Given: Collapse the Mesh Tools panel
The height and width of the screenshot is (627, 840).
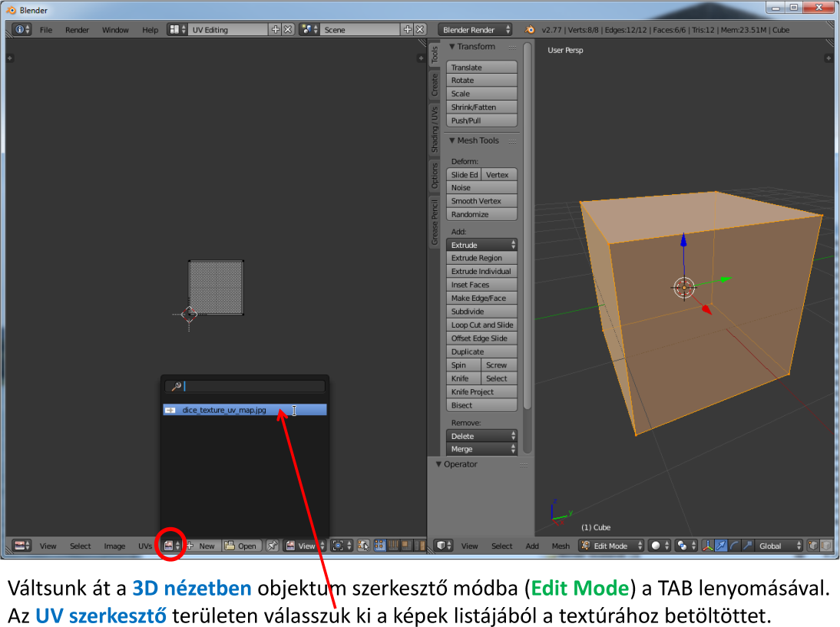Looking at the screenshot, I should [452, 140].
